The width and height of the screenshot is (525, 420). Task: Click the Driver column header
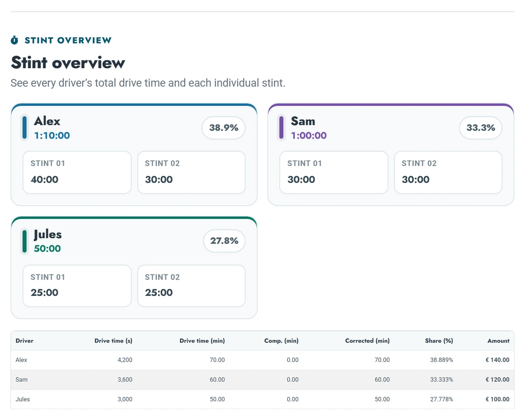tap(24, 341)
